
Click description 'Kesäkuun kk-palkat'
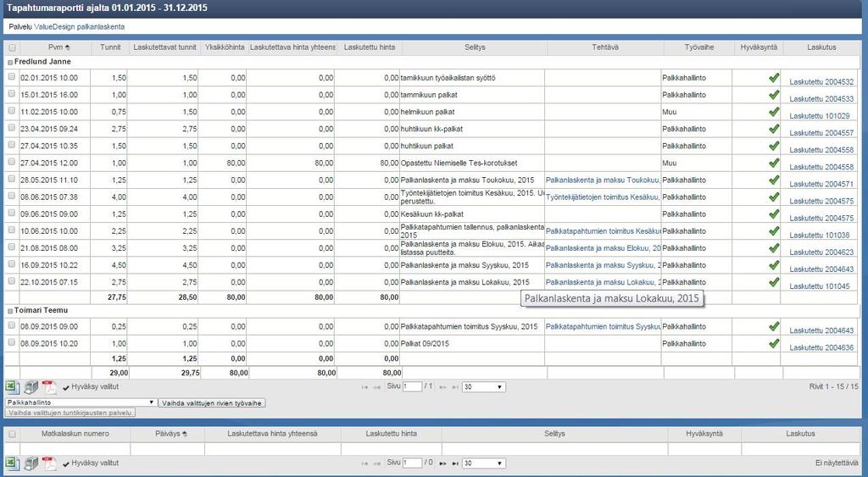(431, 214)
